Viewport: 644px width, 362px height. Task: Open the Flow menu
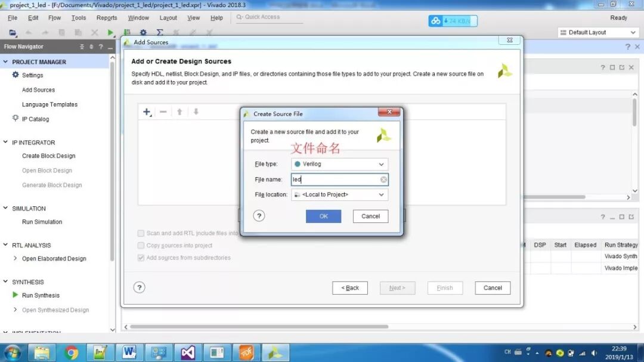[54, 18]
